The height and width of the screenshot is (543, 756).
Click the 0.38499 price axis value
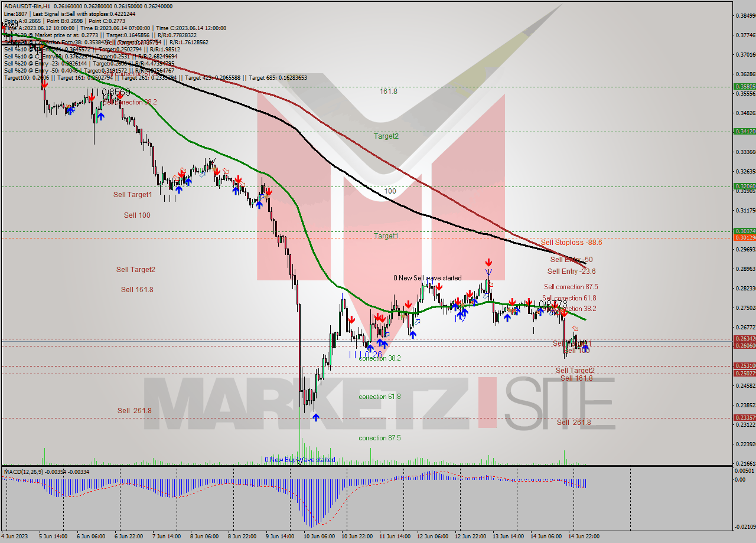point(745,15)
